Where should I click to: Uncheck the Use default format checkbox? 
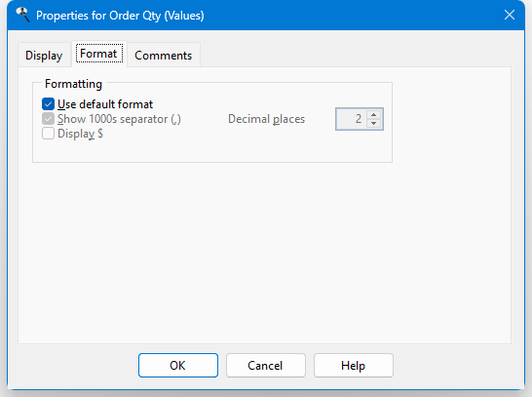[x=48, y=104]
